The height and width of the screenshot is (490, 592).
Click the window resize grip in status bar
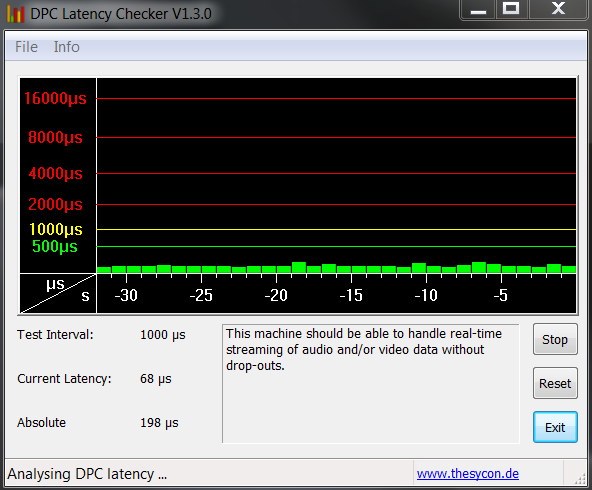(x=580, y=479)
